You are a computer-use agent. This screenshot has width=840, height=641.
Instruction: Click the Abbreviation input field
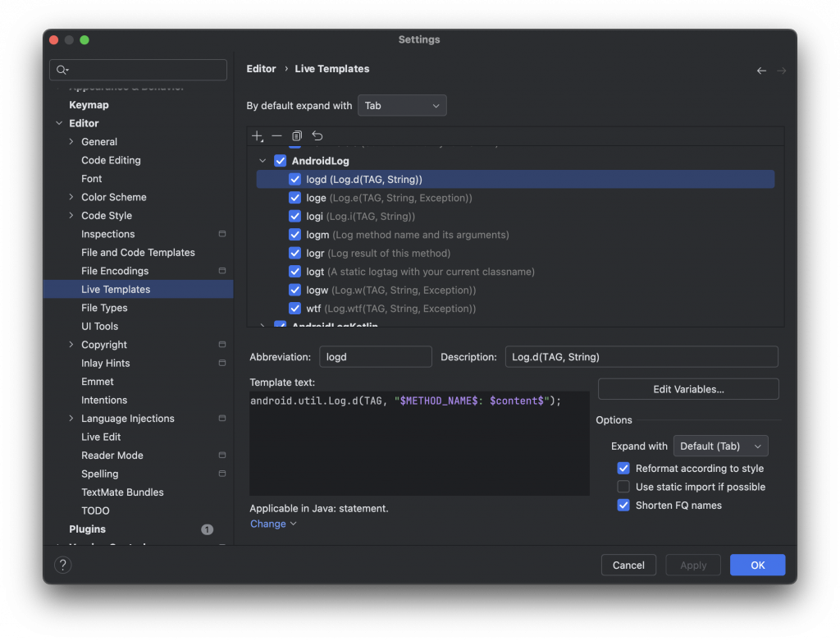coord(375,357)
